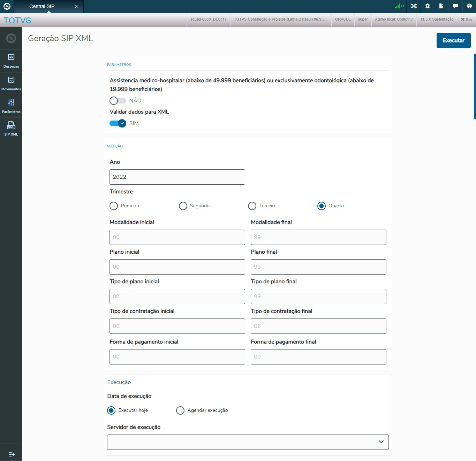Toggle the Assistencia médico-hospitalar NÃO switch
The height and width of the screenshot is (461, 476).
tap(118, 101)
